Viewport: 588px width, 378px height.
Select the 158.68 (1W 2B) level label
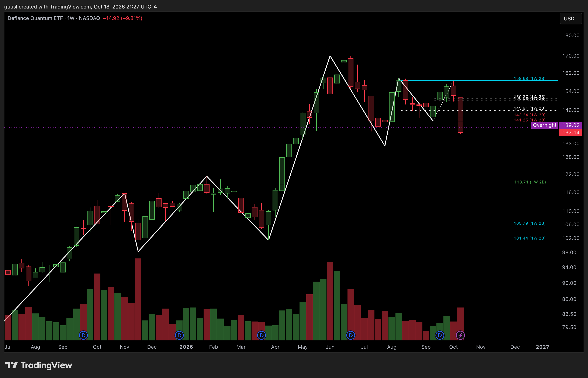point(530,79)
